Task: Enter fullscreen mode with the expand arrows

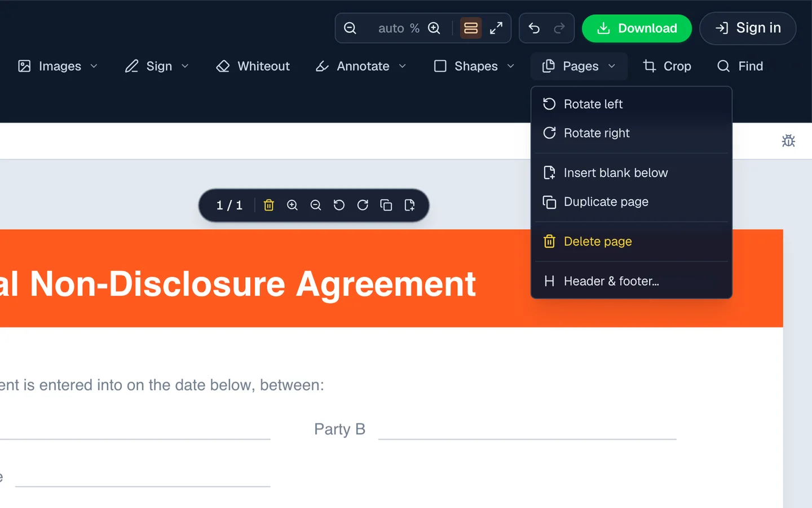Action: tap(496, 28)
